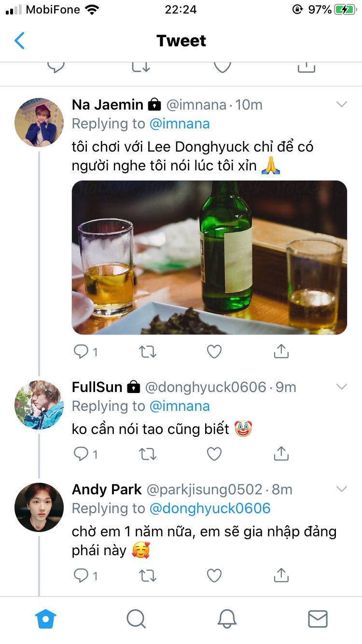Viewport: 362px width, 644px height.
Task: Retweet FullSun's reply
Action: (148, 454)
